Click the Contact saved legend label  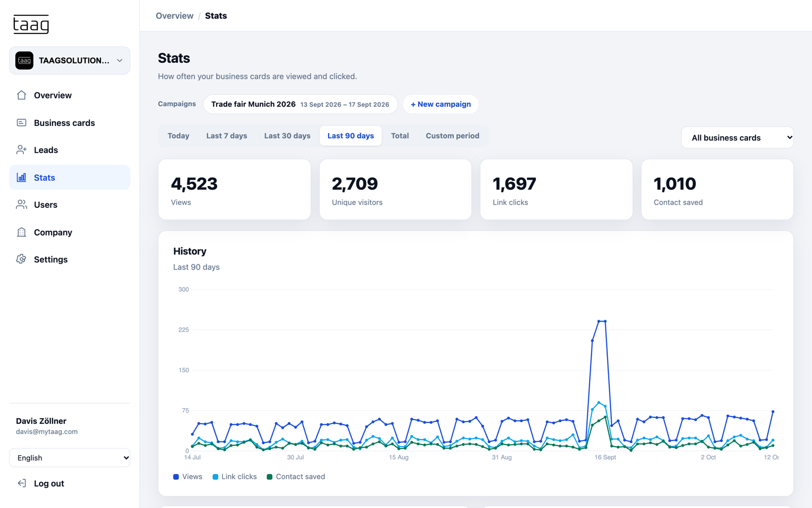pyautogui.click(x=300, y=477)
